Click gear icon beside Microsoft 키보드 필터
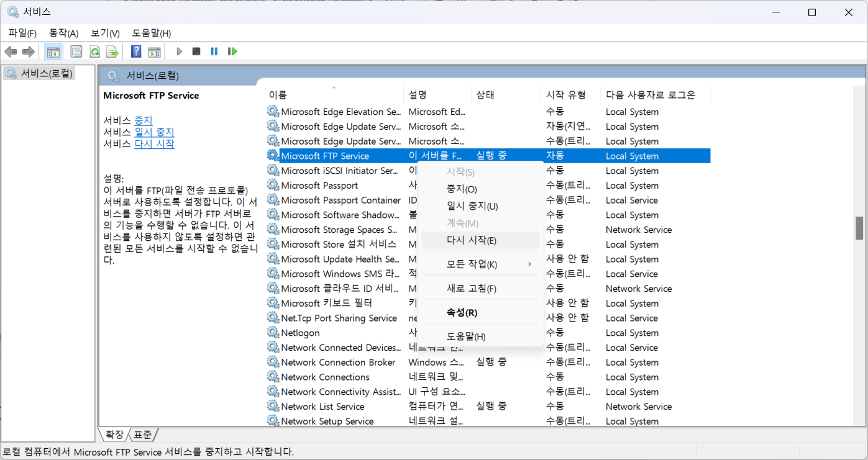The width and height of the screenshot is (868, 460). (273, 303)
